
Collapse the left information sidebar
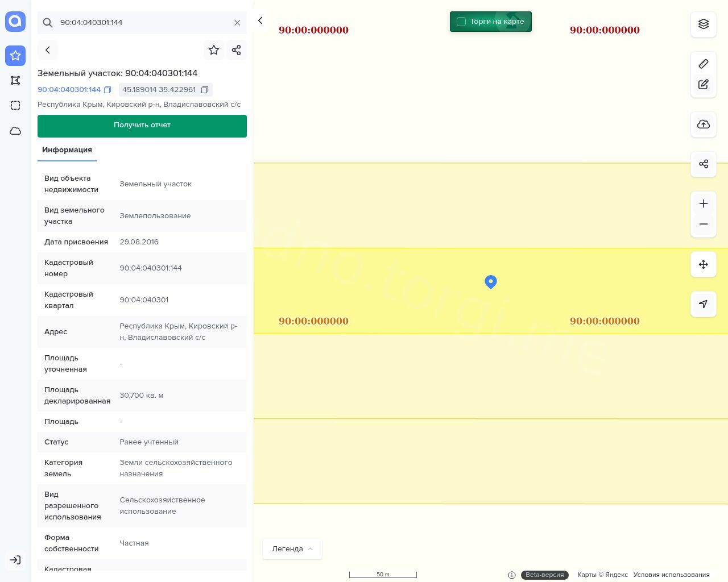tap(260, 21)
